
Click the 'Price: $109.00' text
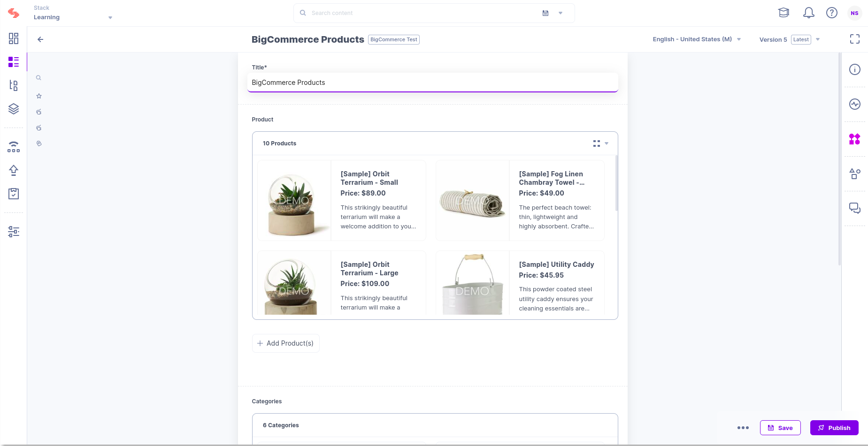click(x=365, y=284)
